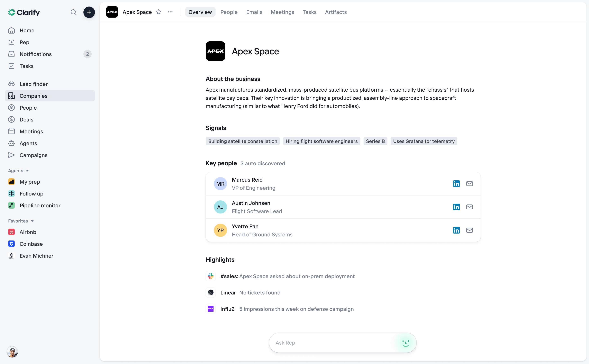Open the #sales Slack highlight
The image size is (589, 364).
pyautogui.click(x=280, y=276)
